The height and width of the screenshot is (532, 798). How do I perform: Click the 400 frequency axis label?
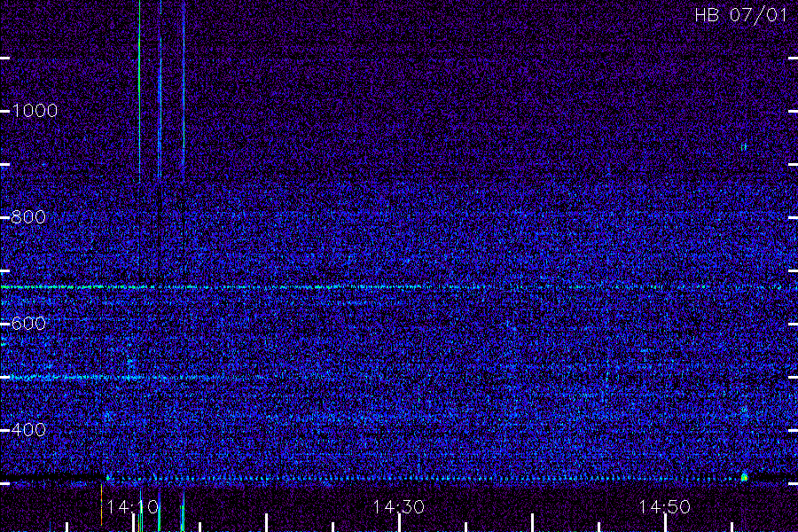28,430
